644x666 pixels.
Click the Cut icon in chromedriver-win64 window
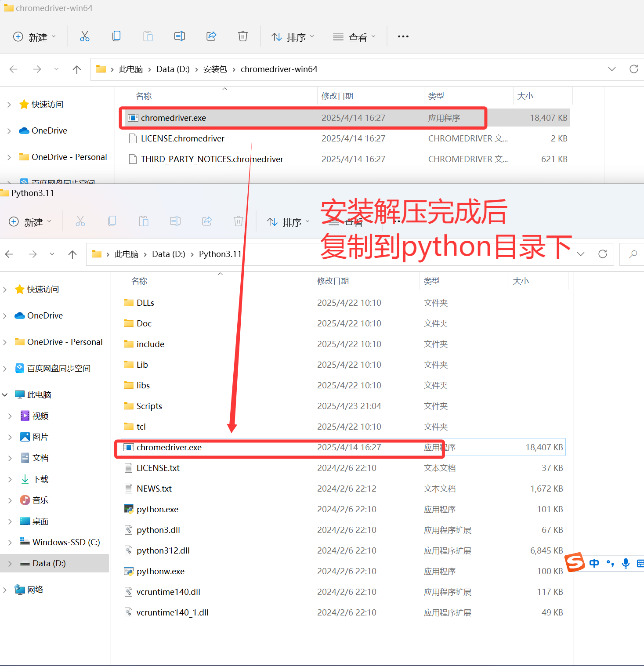tap(85, 36)
